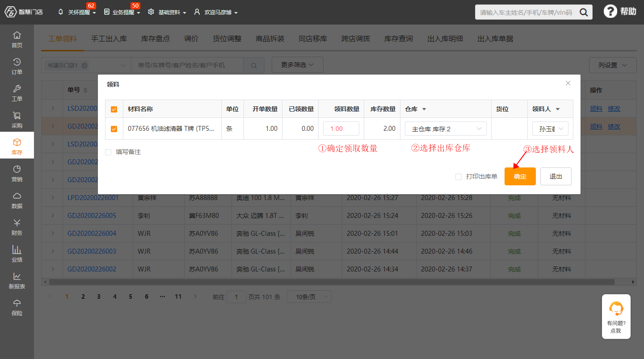This screenshot has width=644, height=359.
Task: Expand the GD20200226005 row chevron
Action: tap(52, 216)
